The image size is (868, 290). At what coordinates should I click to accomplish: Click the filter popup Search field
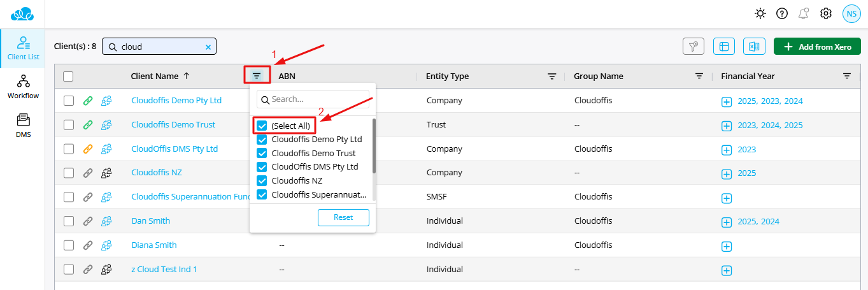tap(318, 99)
